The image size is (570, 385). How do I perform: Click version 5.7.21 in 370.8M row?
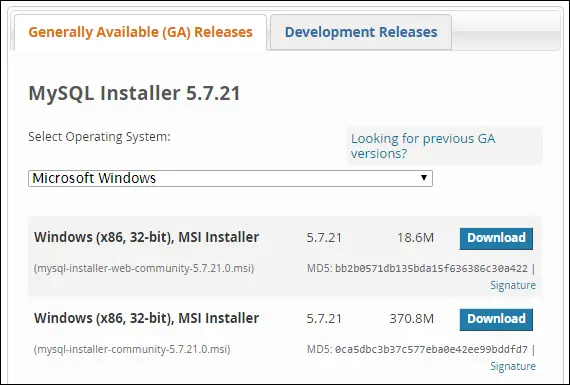coord(324,319)
